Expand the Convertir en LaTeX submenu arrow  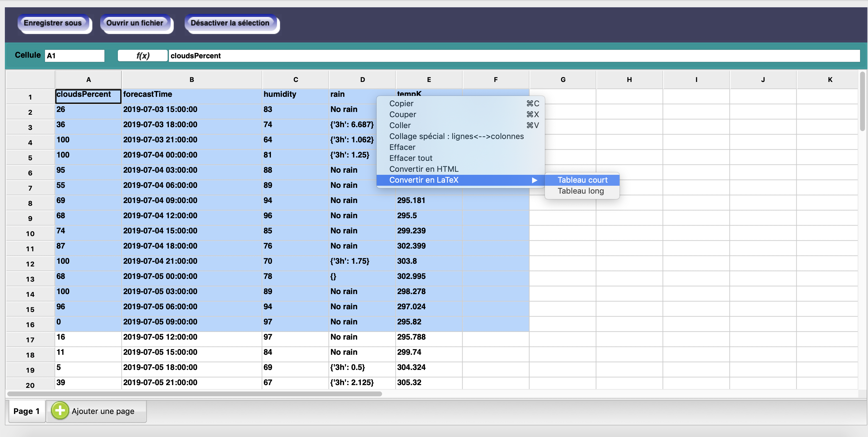click(535, 180)
